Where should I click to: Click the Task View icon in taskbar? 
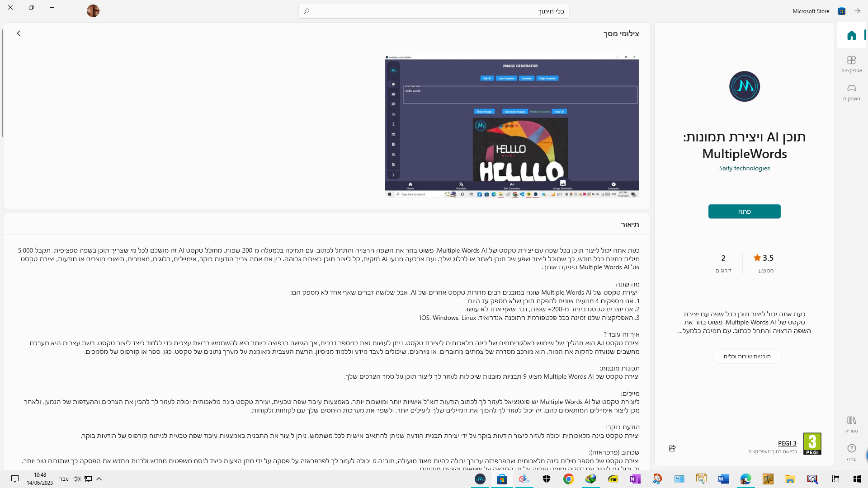[835, 479]
